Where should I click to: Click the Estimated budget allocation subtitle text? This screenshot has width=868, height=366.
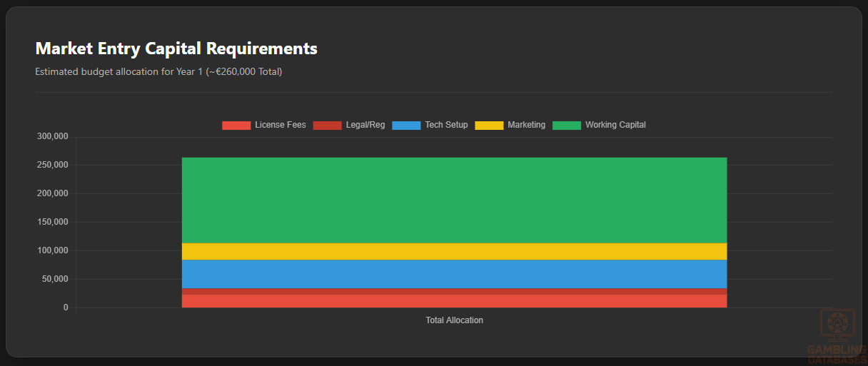tap(158, 72)
